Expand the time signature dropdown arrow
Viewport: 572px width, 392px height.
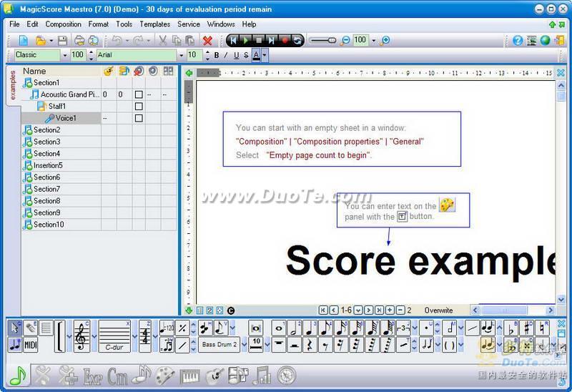tap(155, 336)
